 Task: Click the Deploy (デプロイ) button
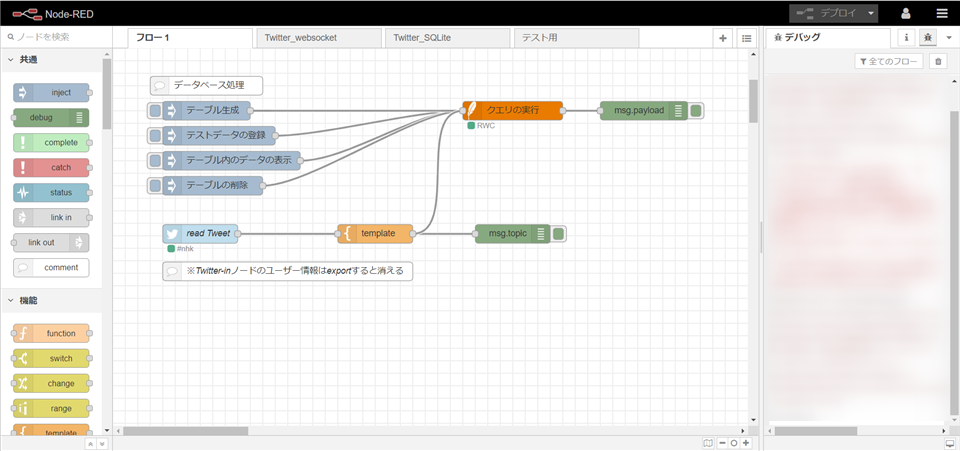pos(827,13)
